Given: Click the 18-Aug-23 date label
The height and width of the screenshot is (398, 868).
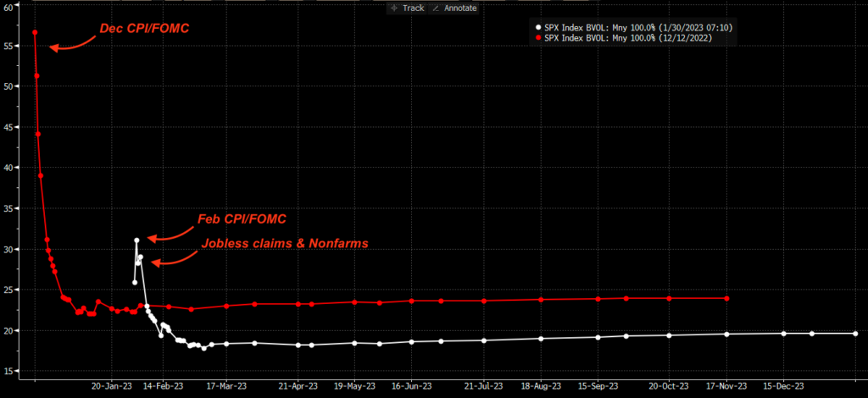Looking at the screenshot, I should (541, 386).
